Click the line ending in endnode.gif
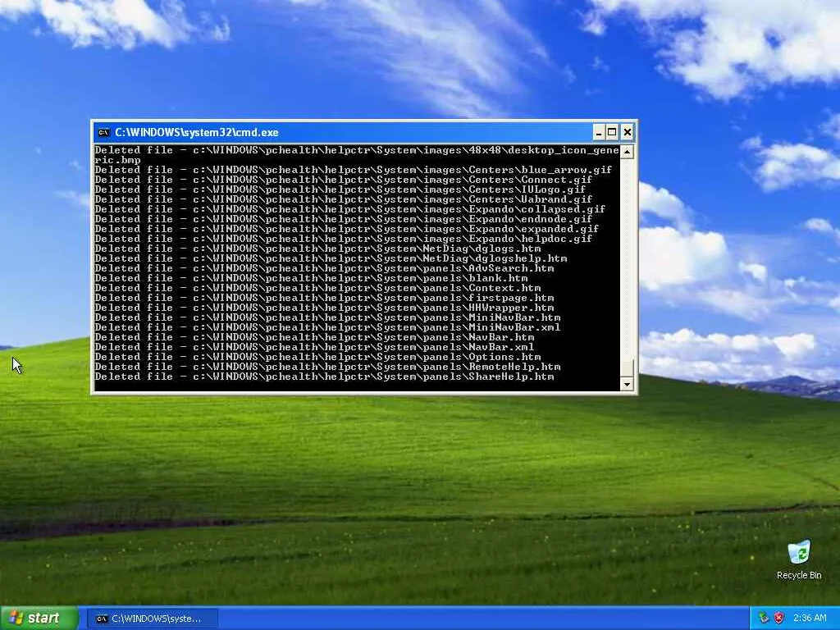 pos(344,219)
